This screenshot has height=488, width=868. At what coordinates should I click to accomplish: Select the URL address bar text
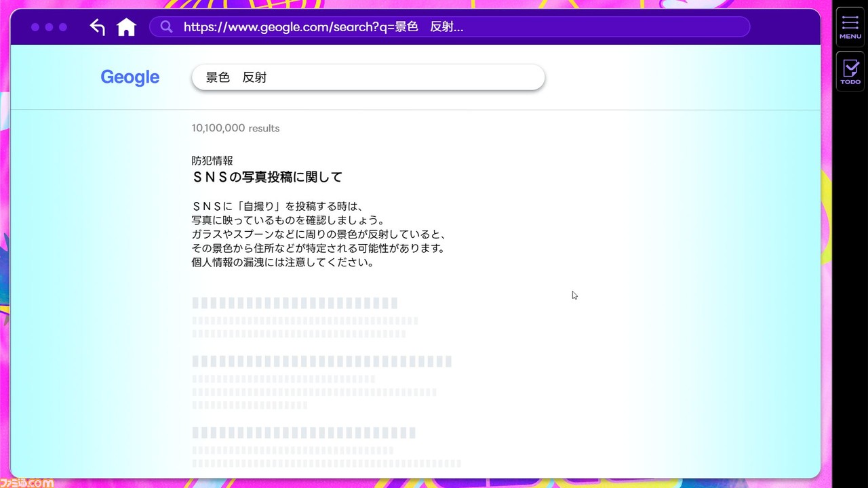tap(323, 27)
